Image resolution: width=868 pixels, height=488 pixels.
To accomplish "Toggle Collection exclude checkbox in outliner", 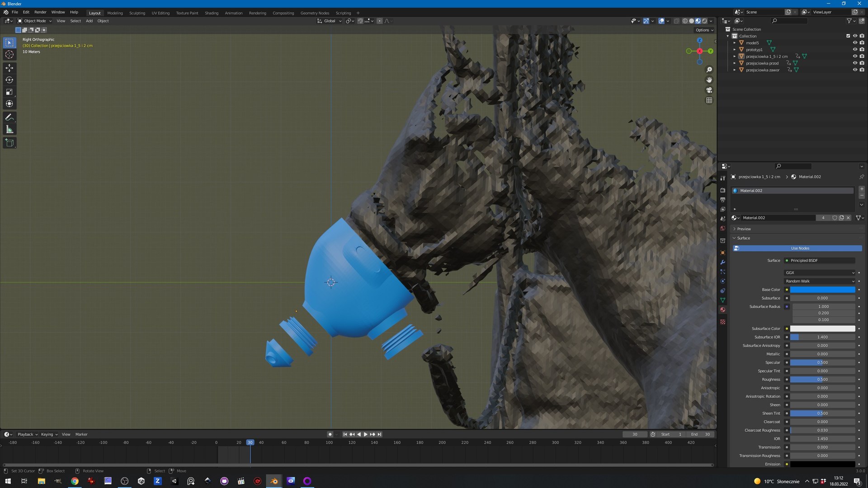I will click(848, 36).
